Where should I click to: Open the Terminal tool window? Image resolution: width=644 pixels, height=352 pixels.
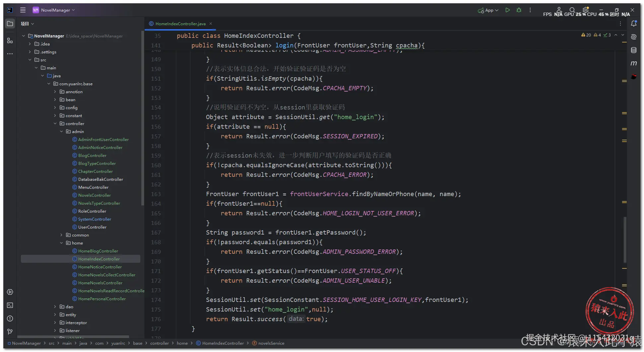tap(10, 305)
